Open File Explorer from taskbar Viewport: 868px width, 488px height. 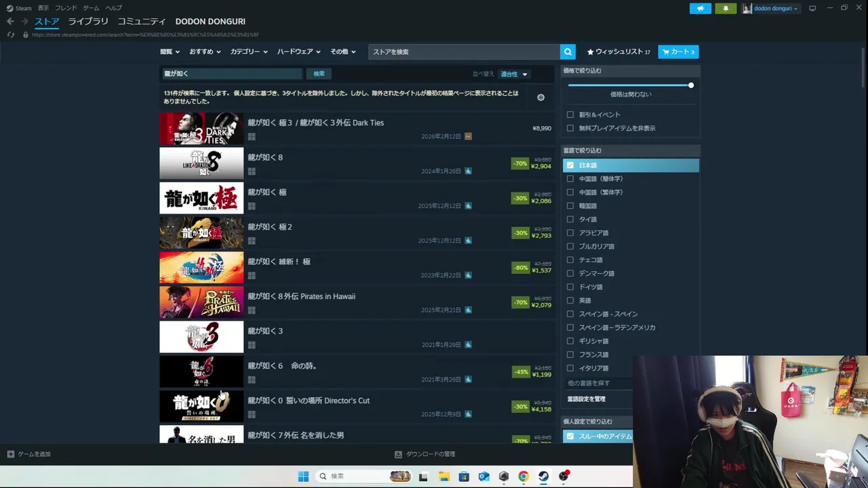(x=443, y=476)
